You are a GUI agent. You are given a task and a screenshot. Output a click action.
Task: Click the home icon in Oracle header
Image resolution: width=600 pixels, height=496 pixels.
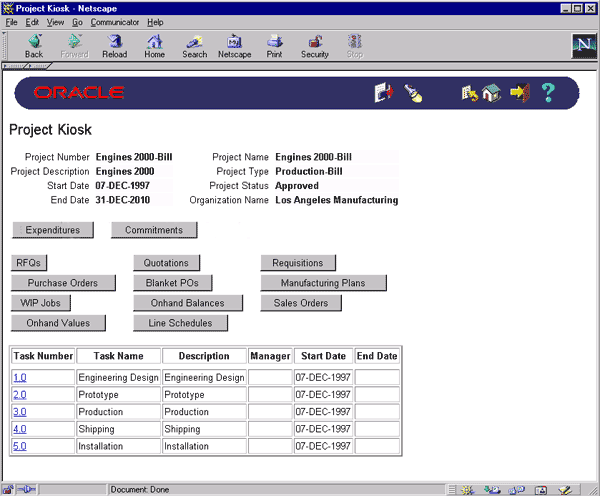489,93
